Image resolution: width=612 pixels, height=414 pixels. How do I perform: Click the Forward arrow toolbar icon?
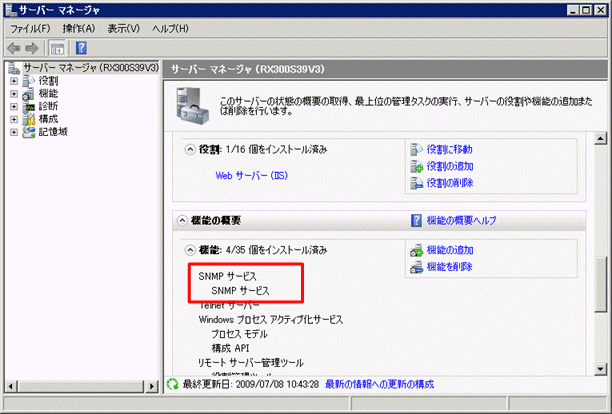[x=34, y=47]
